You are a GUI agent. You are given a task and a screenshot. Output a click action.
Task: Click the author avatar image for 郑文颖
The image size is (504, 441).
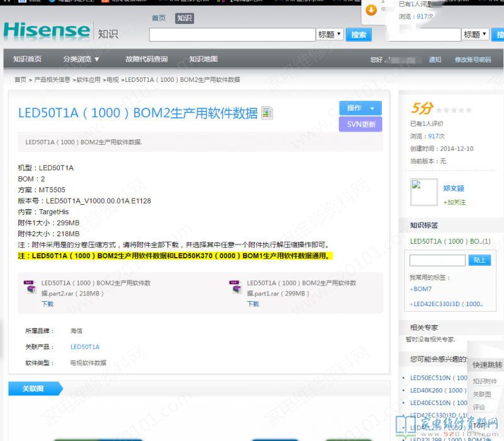click(x=423, y=192)
